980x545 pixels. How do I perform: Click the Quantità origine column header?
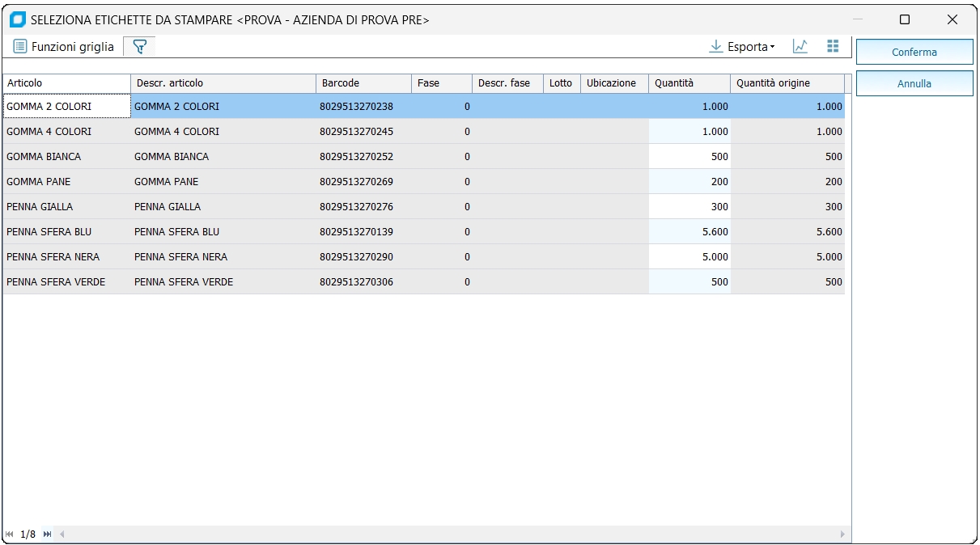(x=787, y=83)
